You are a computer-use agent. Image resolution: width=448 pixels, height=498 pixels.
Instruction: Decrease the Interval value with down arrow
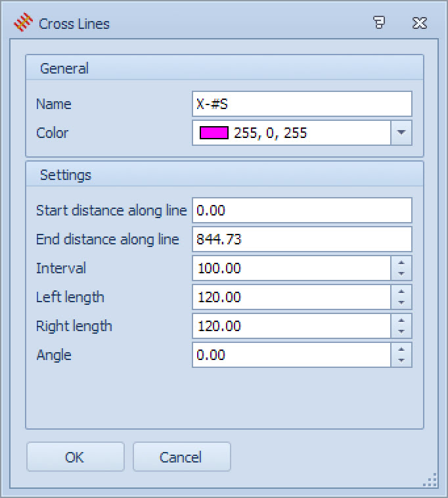pyautogui.click(x=401, y=274)
